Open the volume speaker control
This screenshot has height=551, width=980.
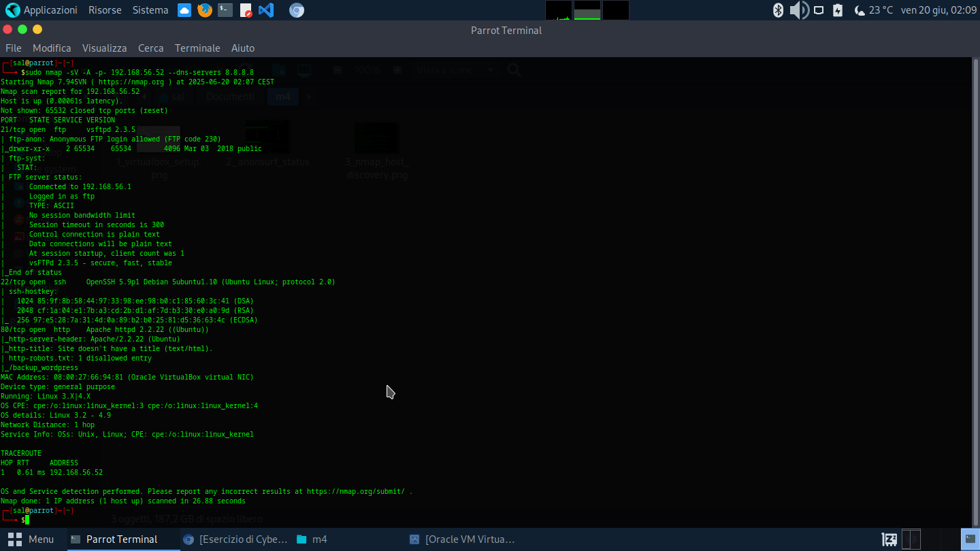pyautogui.click(x=798, y=10)
